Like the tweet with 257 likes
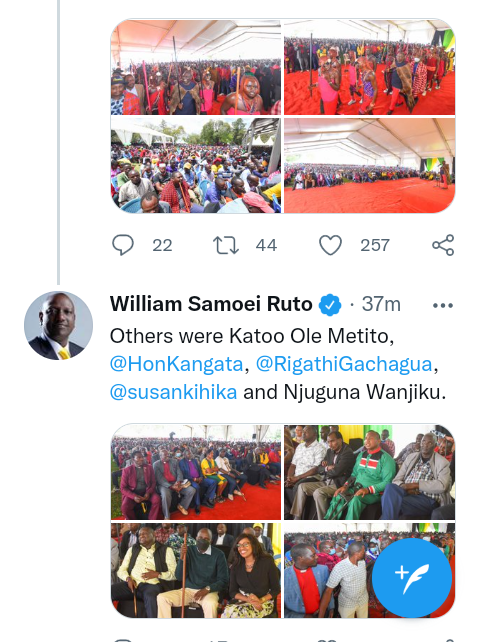 click(x=330, y=245)
